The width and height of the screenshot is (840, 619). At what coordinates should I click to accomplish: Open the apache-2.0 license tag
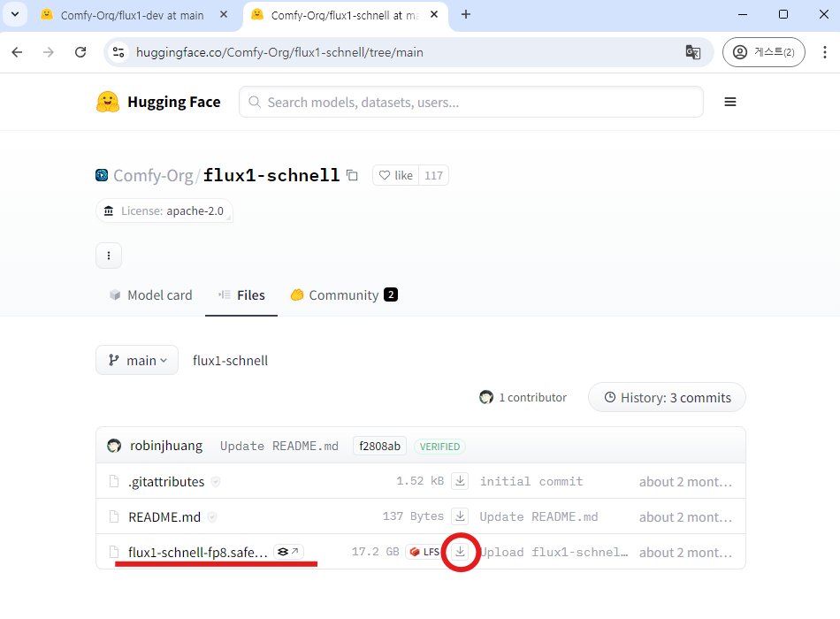pyautogui.click(x=164, y=210)
